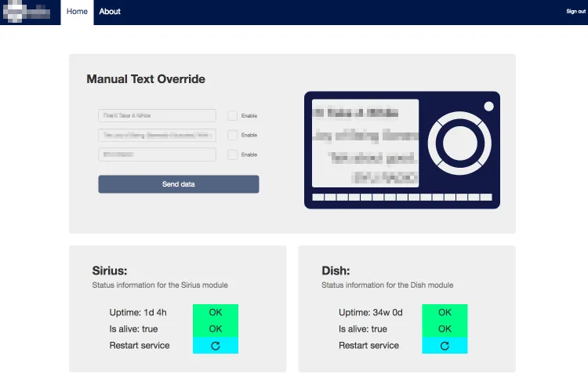The image size is (588, 392).
Task: Open the About tab
Action: point(110,12)
